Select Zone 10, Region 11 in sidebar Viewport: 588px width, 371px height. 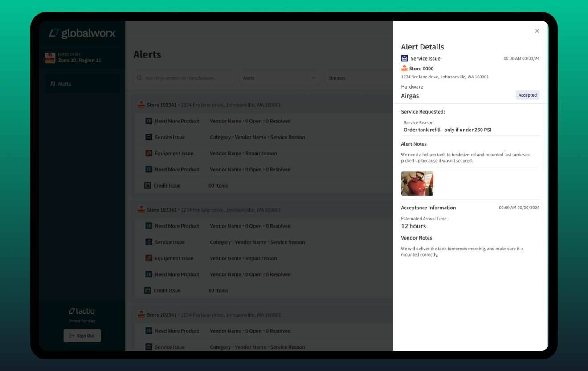79,60
